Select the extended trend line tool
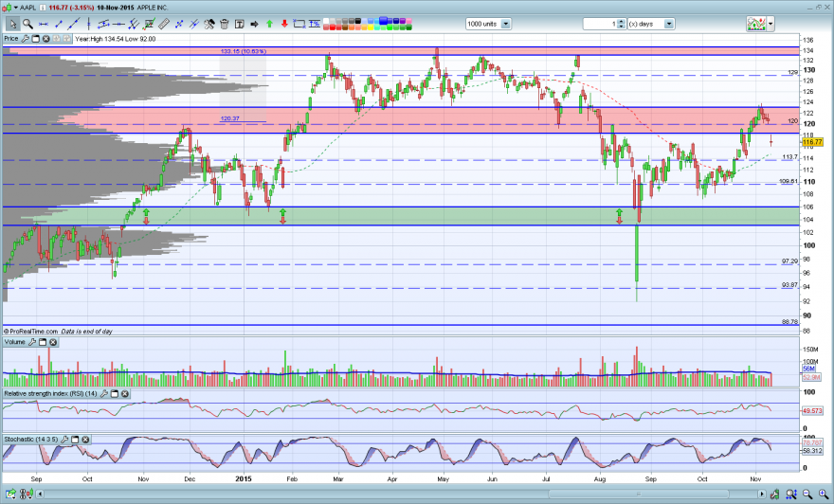The width and height of the screenshot is (834, 504). pyautogui.click(x=73, y=24)
